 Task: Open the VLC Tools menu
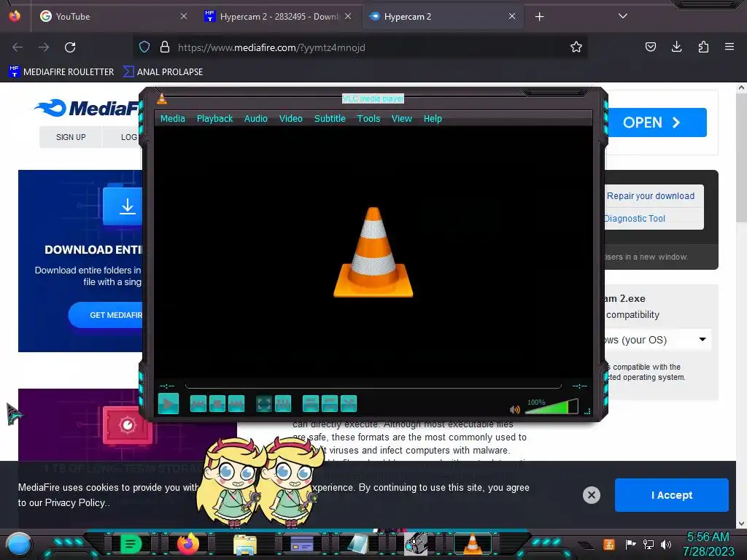pyautogui.click(x=368, y=119)
